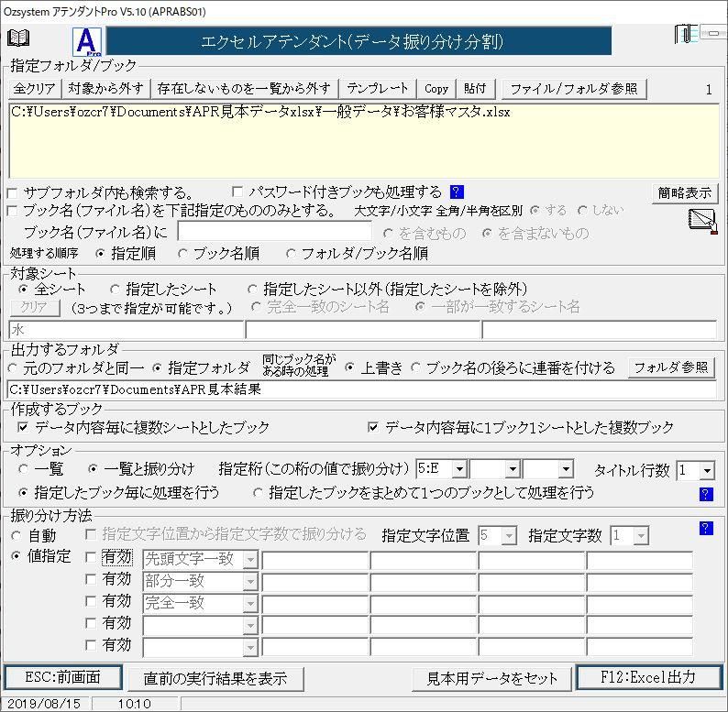
Task: Open 5:E column dropdown
Action: [x=459, y=469]
